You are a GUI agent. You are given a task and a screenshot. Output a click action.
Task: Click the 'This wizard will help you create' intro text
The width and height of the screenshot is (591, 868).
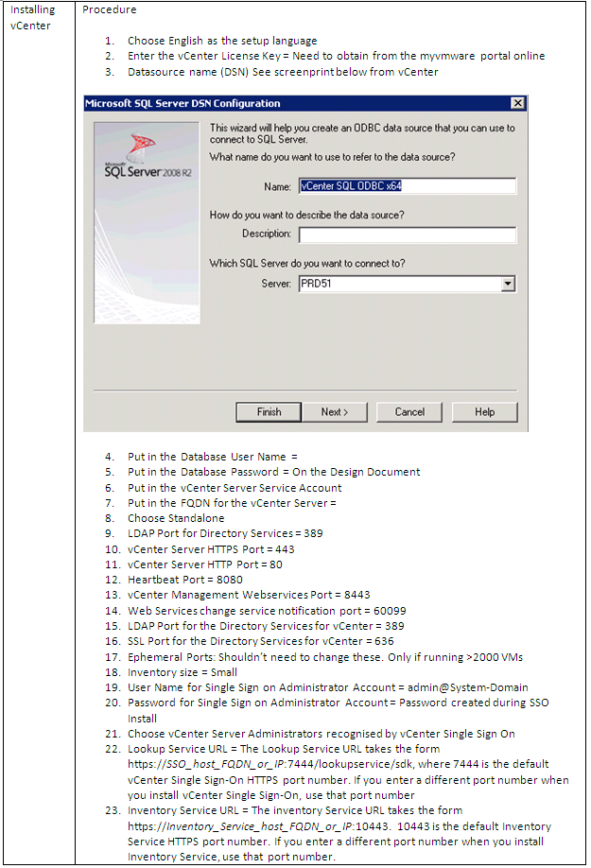[362, 133]
